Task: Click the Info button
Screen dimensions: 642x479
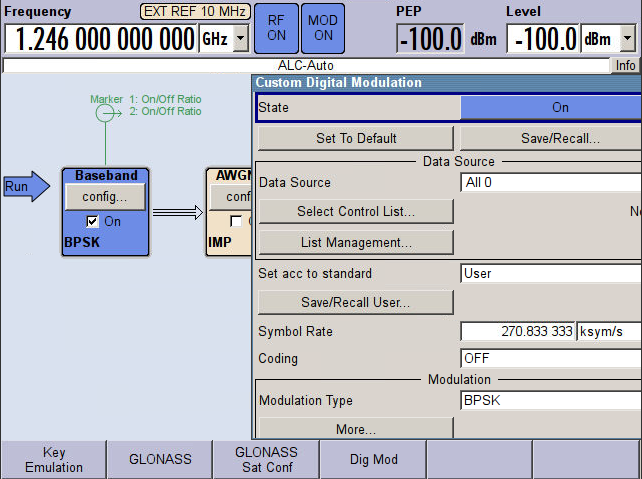Action: point(625,65)
